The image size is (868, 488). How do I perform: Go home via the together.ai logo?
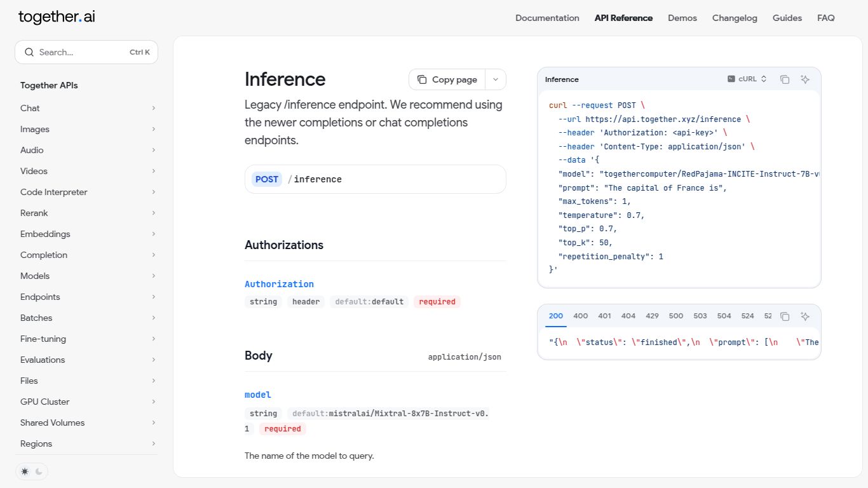57,17
